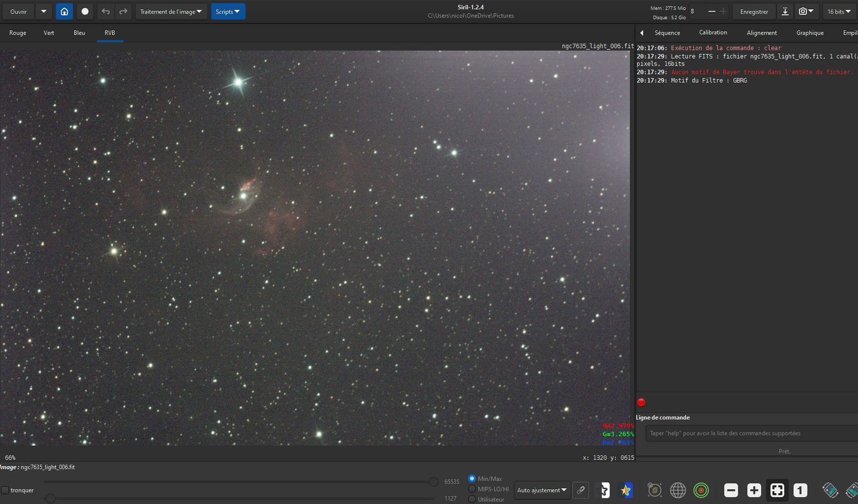Click the undo arrow in toolbar
The height and width of the screenshot is (504, 858).
[105, 11]
